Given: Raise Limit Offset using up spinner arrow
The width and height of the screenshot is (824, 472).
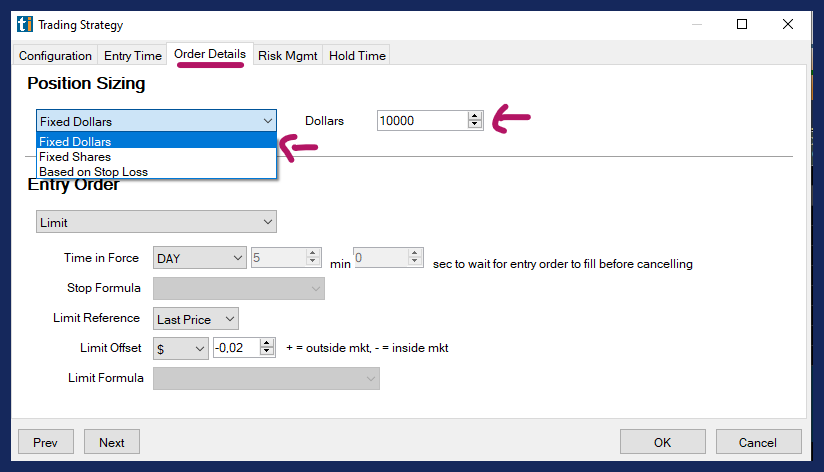Looking at the screenshot, I should point(266,344).
